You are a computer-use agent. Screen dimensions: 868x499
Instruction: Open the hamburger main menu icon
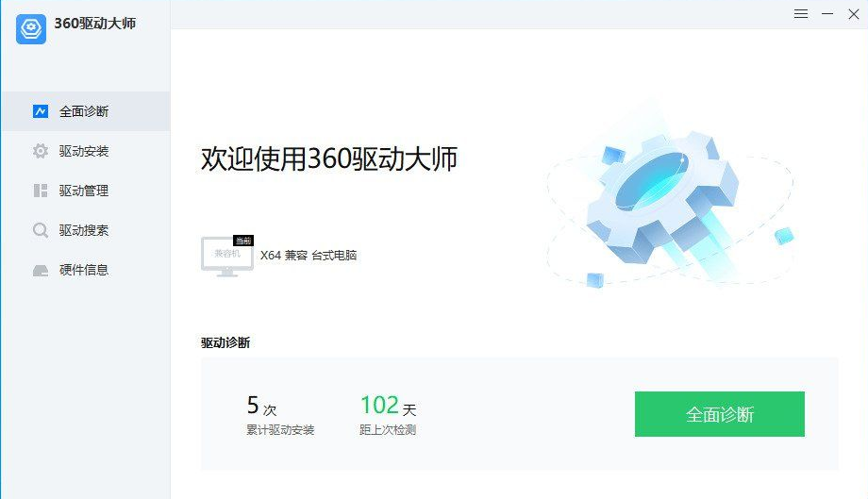tap(800, 14)
